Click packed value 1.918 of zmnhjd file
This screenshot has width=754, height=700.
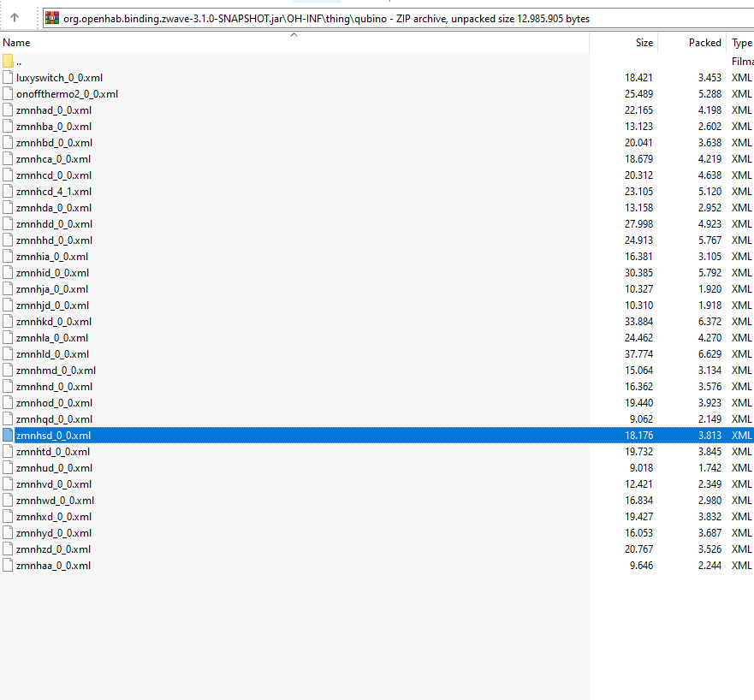709,306
